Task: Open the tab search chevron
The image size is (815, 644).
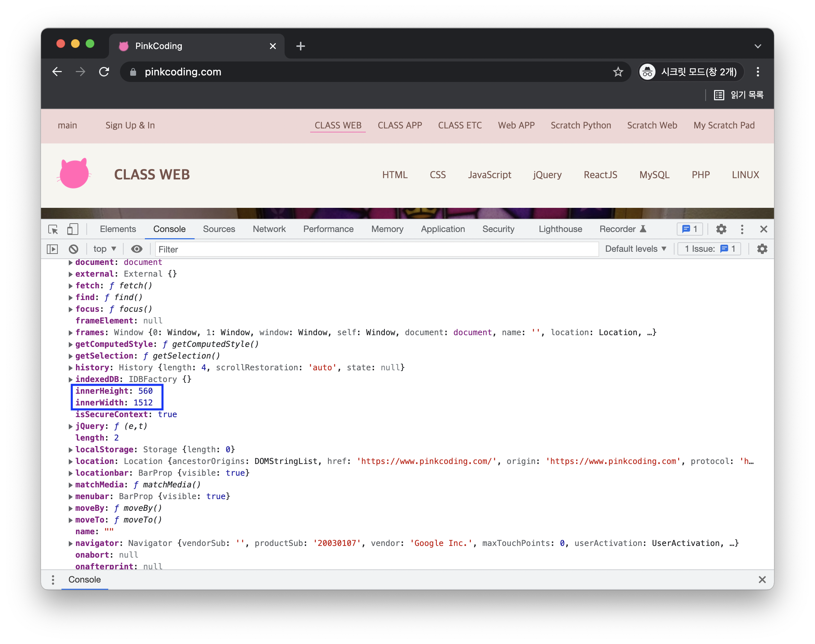Action: (x=757, y=46)
